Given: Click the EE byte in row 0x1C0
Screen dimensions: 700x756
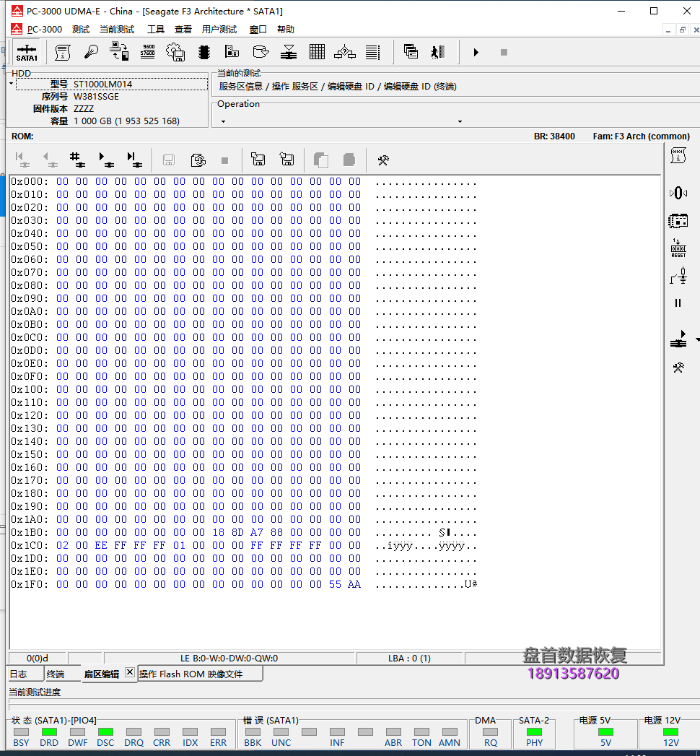Looking at the screenshot, I should coord(101,545).
